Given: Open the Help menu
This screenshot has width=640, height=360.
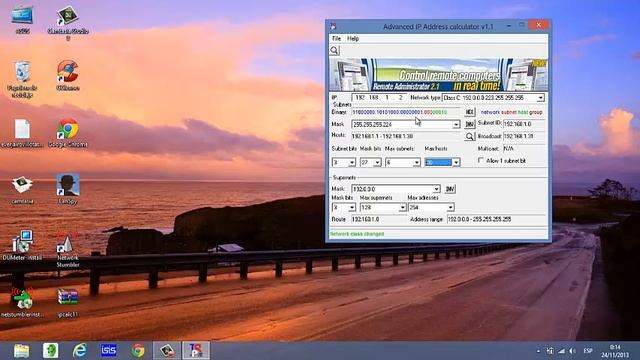Looking at the screenshot, I should coord(353,38).
